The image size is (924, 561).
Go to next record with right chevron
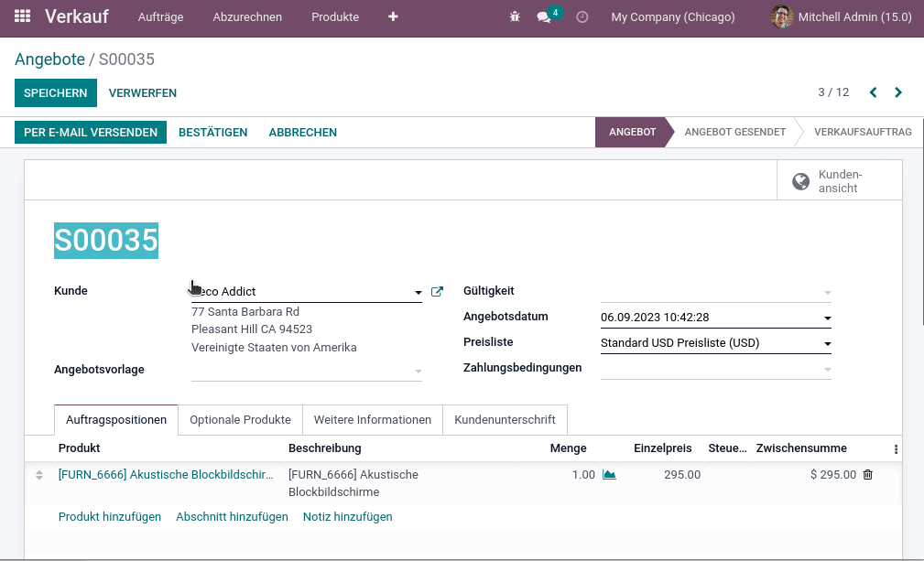898,92
